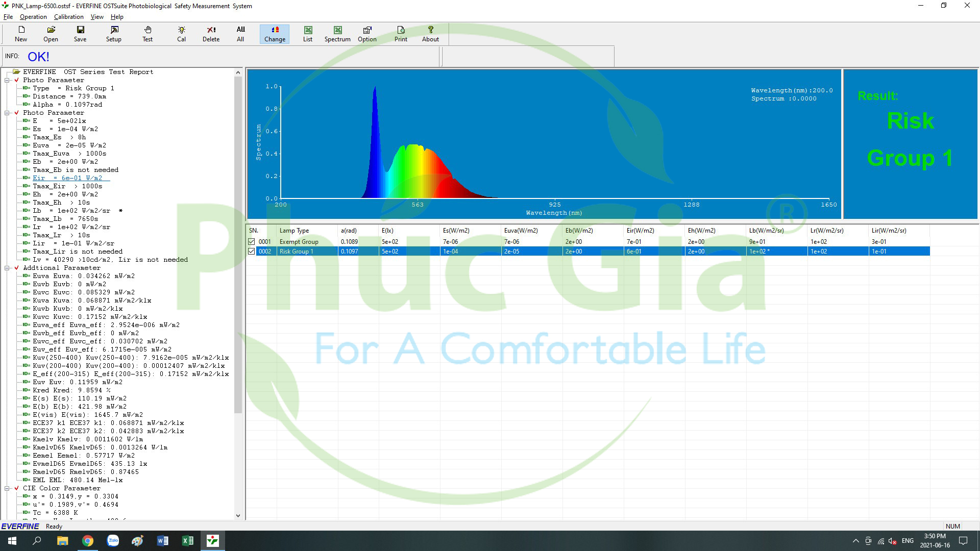Image resolution: width=980 pixels, height=551 pixels.
Task: Select the Alpha = 0.1097rad item
Action: point(67,105)
